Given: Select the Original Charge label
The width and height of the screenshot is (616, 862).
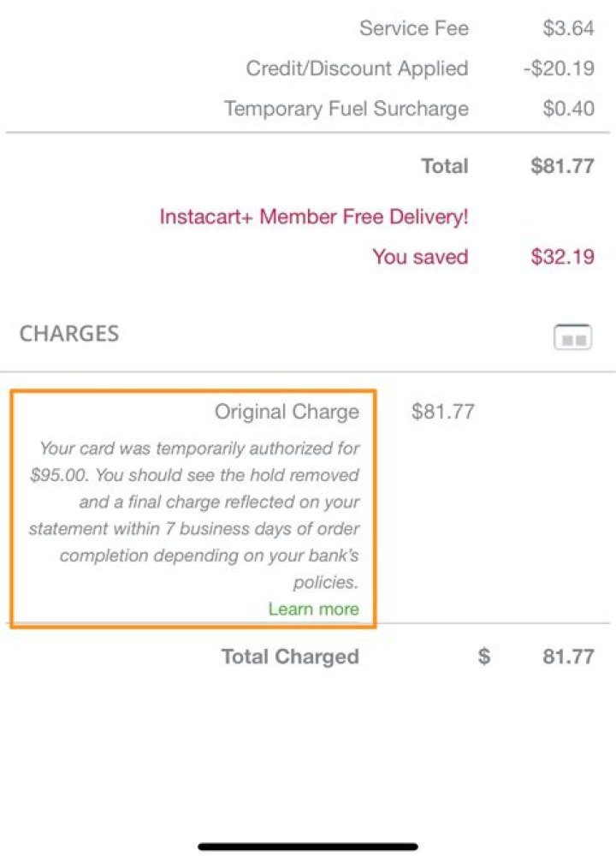Looking at the screenshot, I should tap(287, 412).
